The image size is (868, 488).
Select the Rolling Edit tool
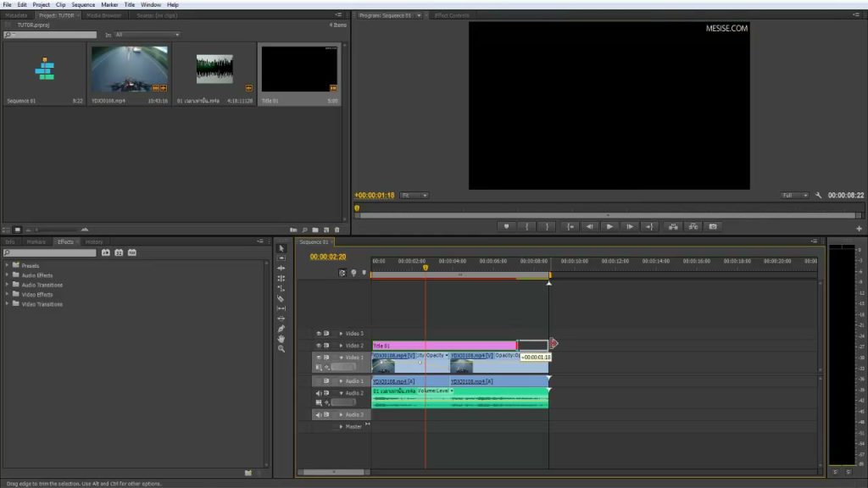click(x=281, y=278)
